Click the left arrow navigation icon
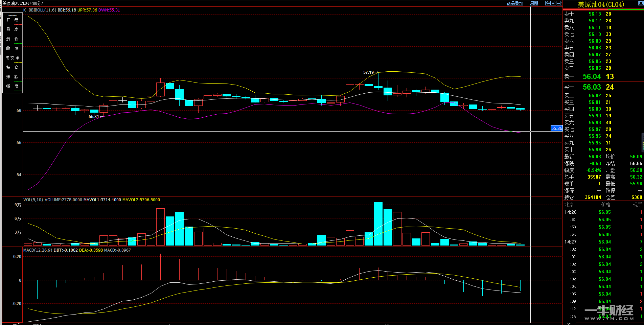 pos(548,3)
